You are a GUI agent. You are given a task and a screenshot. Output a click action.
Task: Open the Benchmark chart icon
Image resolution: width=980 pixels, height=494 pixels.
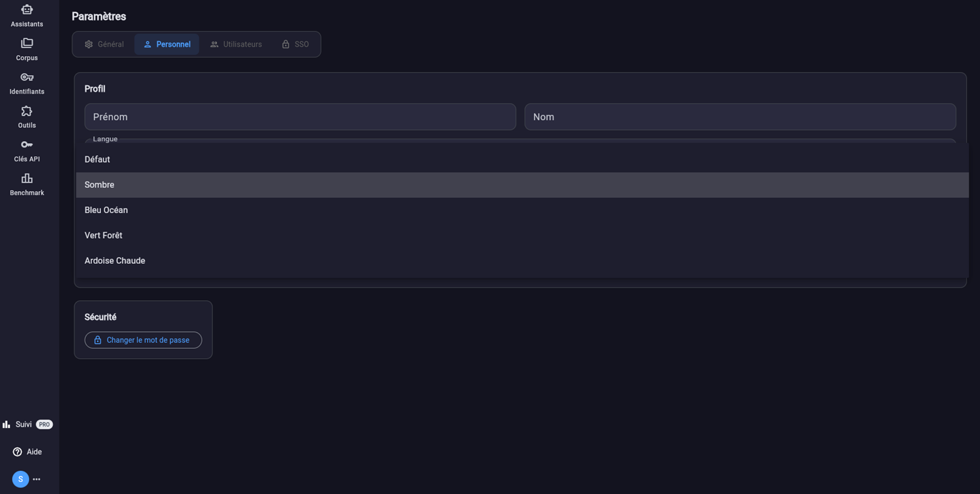pos(27,178)
